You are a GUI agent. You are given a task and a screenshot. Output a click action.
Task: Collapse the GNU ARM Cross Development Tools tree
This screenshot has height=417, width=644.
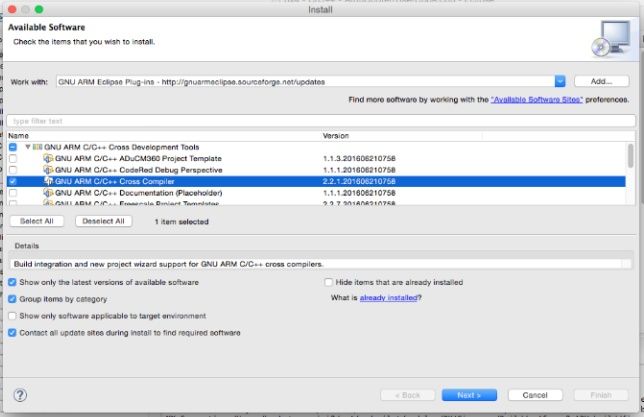coord(28,147)
